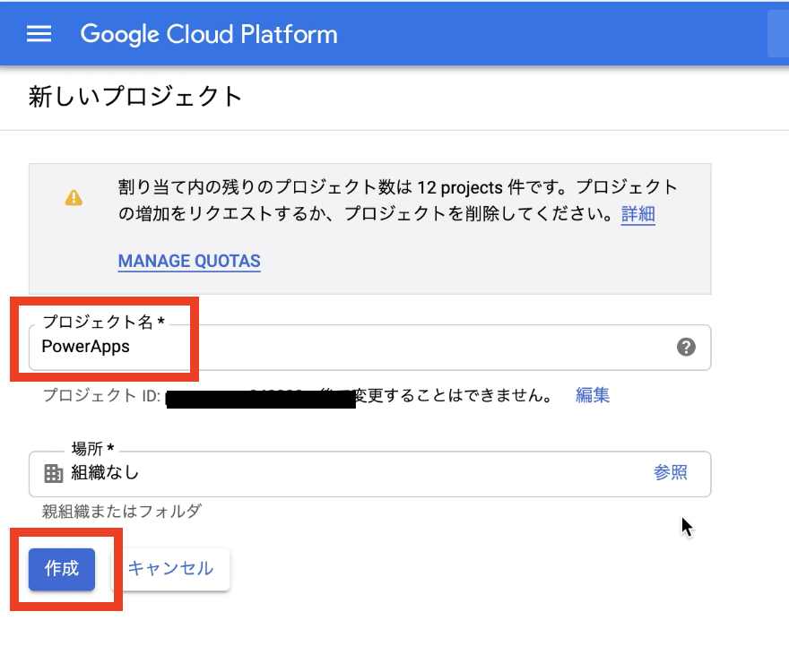Open the 詳細 details link
This screenshot has width=789, height=672.
[637, 214]
